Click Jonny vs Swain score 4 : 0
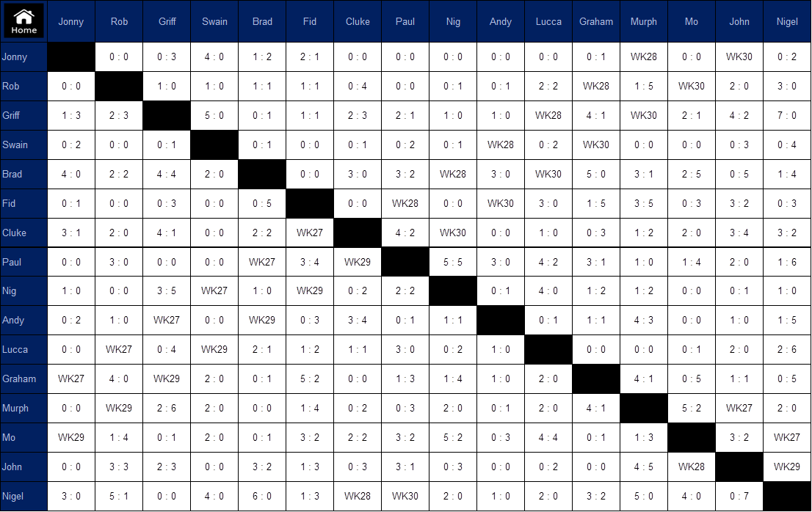Screen dimensions: 812x512 (x=214, y=57)
